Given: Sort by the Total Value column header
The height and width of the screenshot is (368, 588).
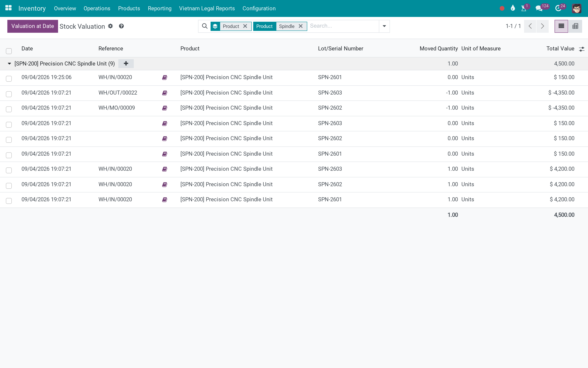Looking at the screenshot, I should point(560,48).
